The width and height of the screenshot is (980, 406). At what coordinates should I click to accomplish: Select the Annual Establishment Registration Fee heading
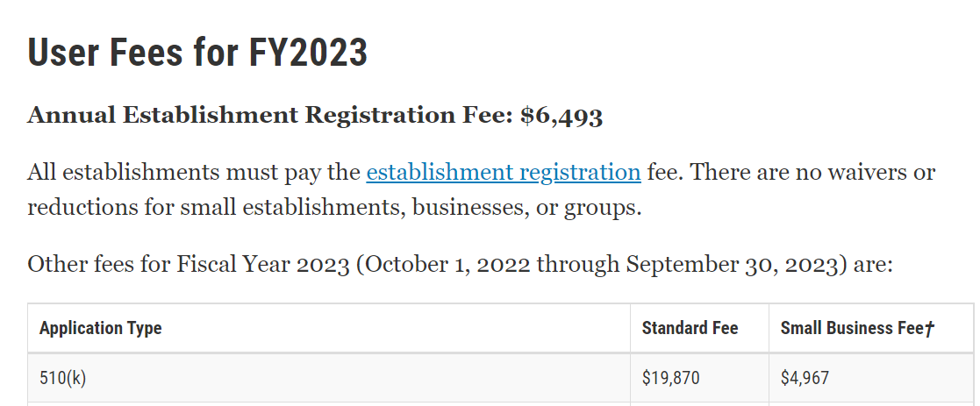(x=315, y=116)
